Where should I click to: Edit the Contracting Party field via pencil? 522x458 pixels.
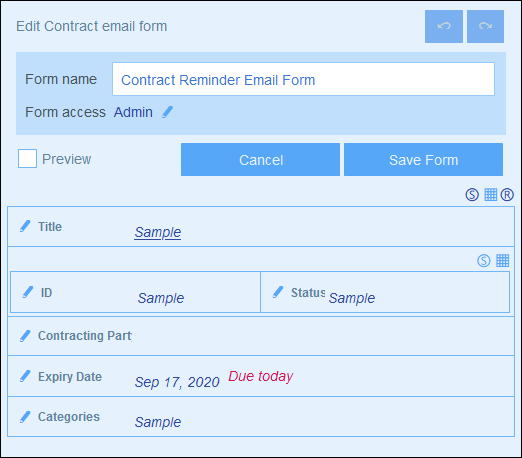25,336
